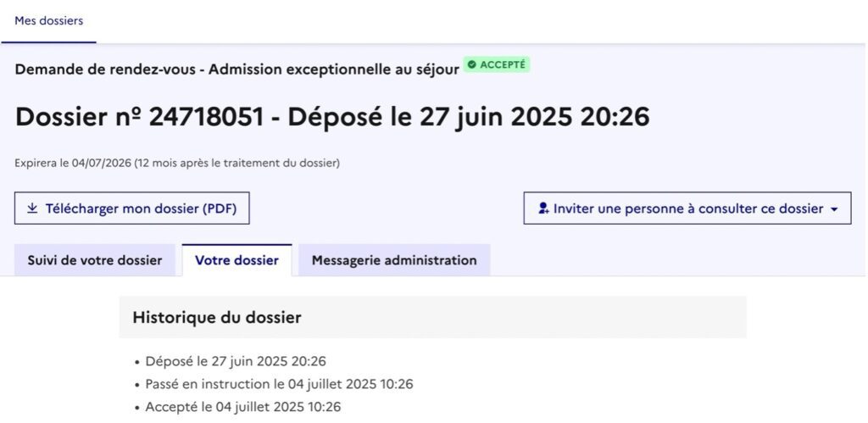Click the Demande de rendez-vous heading
This screenshot has height=423, width=868.
tap(105, 70)
